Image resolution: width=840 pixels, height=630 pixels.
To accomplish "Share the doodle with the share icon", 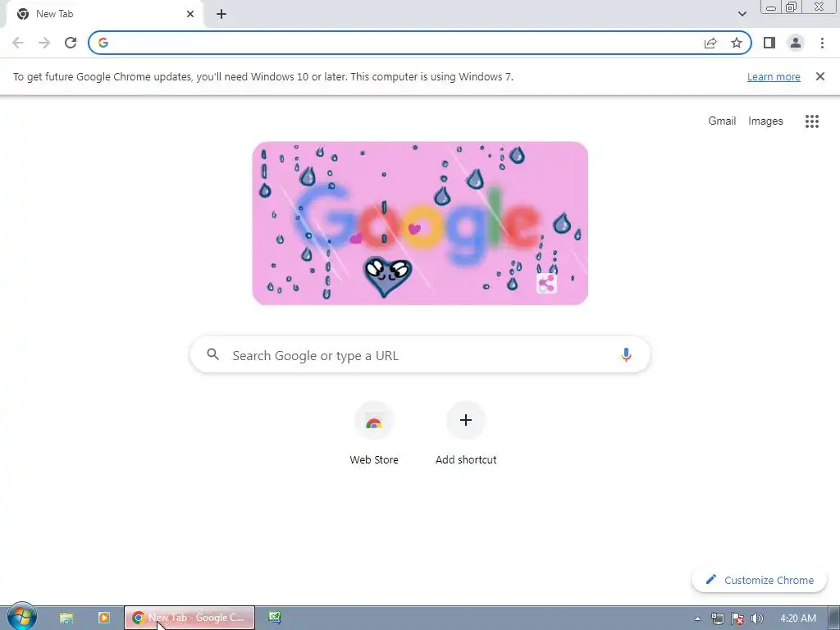I will click(x=546, y=283).
